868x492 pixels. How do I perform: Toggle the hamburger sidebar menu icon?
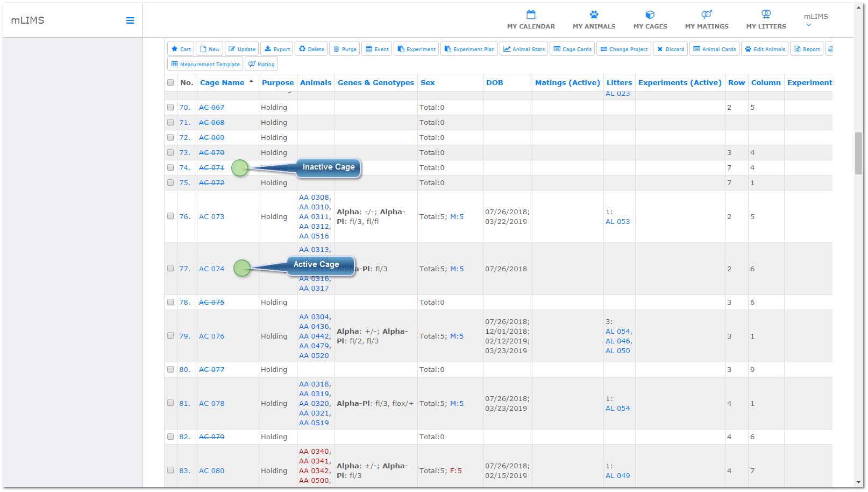(x=130, y=20)
